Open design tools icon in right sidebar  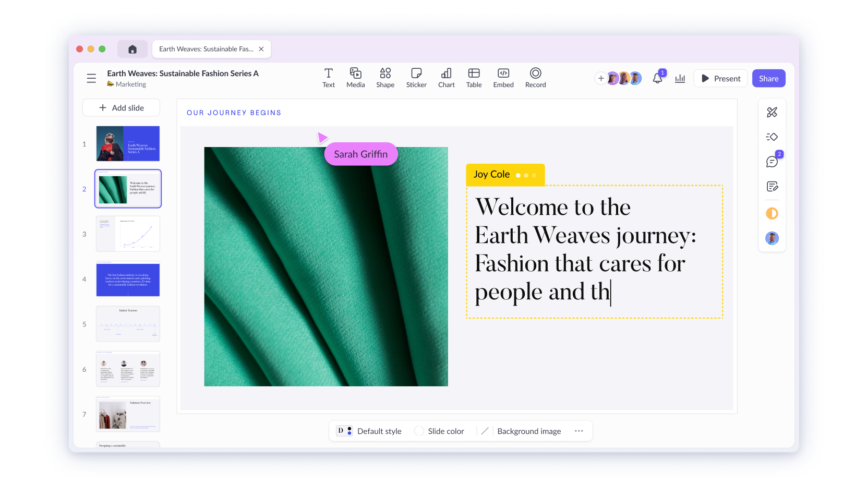click(772, 112)
